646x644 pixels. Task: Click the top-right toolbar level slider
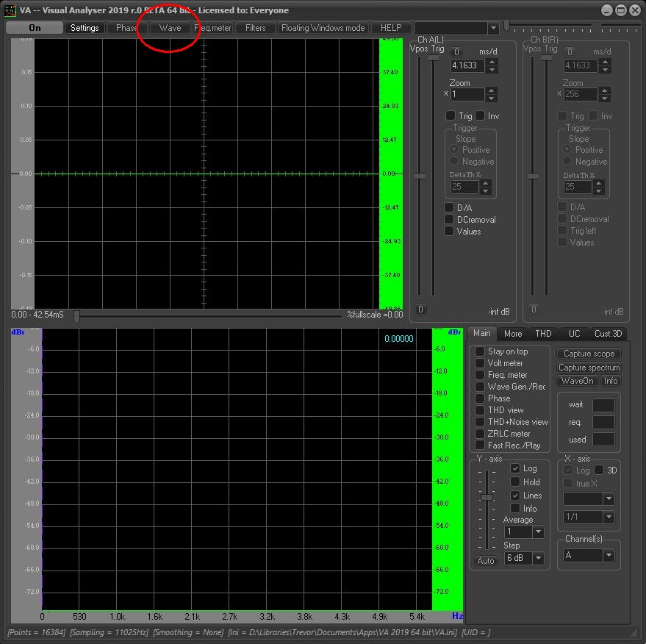507,26
